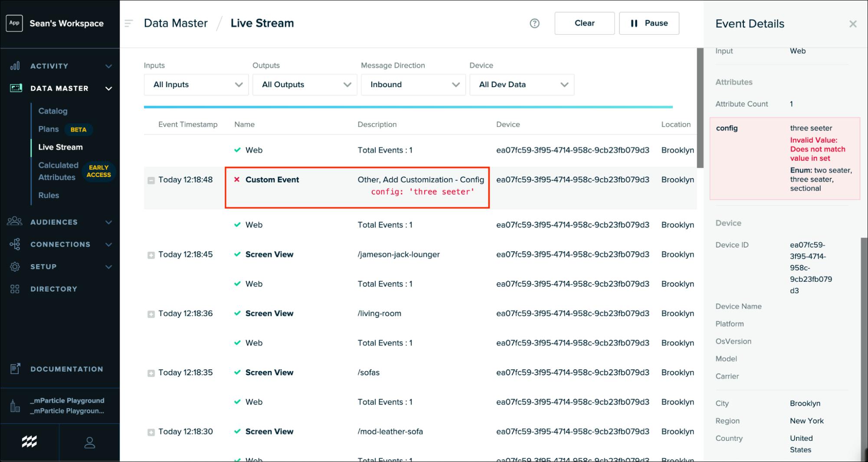Open the help question-mark icon
Viewport: 868px width, 462px height.
click(x=534, y=23)
